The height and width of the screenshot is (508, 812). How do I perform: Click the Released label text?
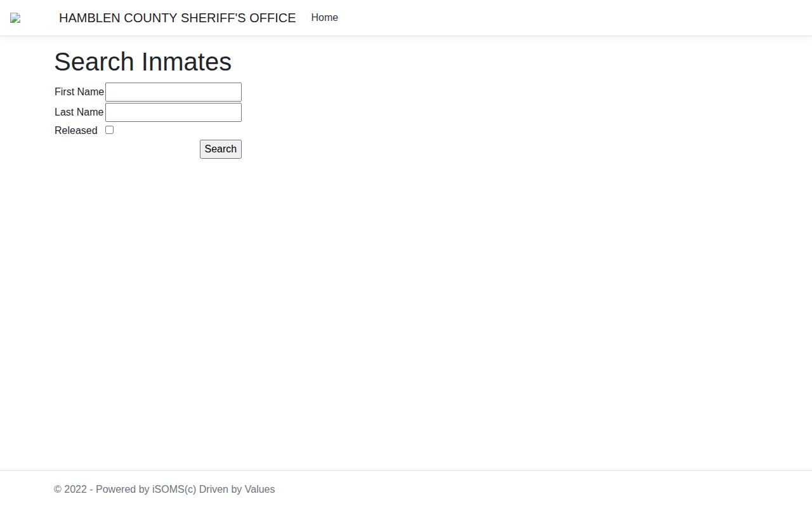click(76, 131)
